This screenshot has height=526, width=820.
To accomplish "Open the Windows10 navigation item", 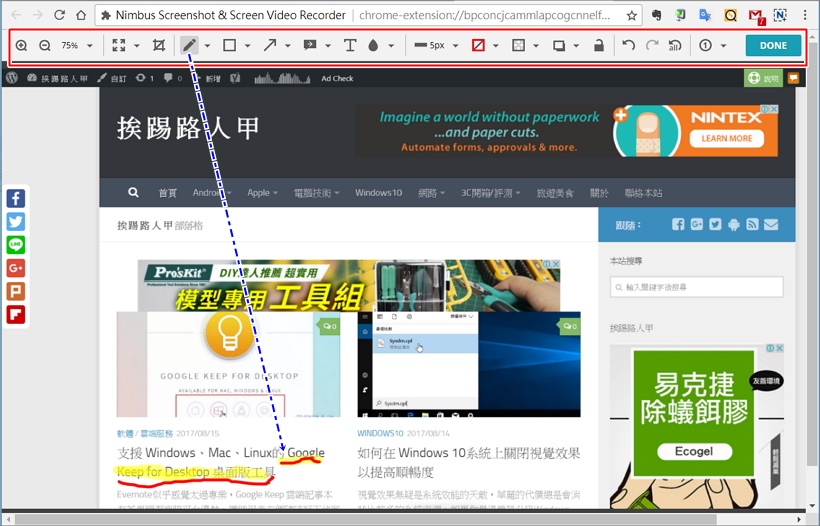I will 379,193.
